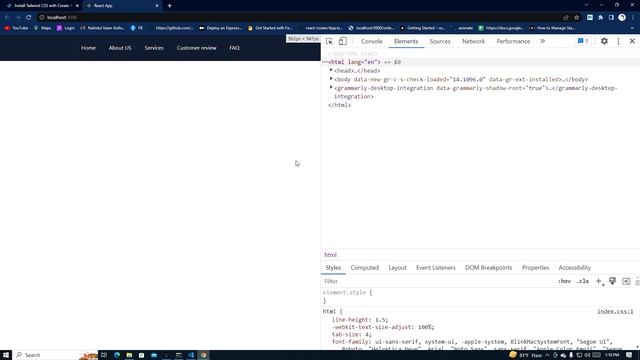
Task: Show more DevTools tabs via double chevron
Action: tap(542, 41)
